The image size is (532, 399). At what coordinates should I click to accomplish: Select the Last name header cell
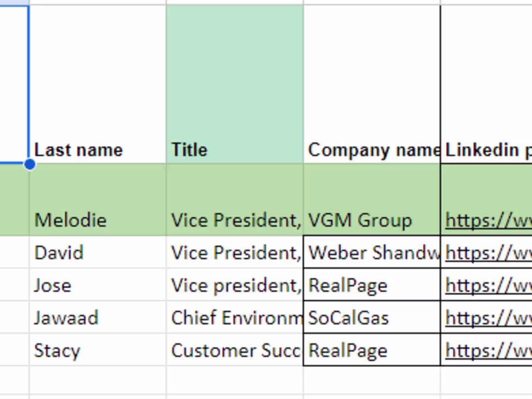click(98, 84)
